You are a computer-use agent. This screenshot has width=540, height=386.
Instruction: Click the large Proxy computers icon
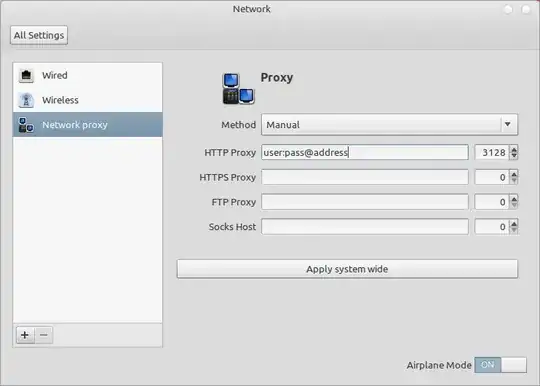pos(238,88)
